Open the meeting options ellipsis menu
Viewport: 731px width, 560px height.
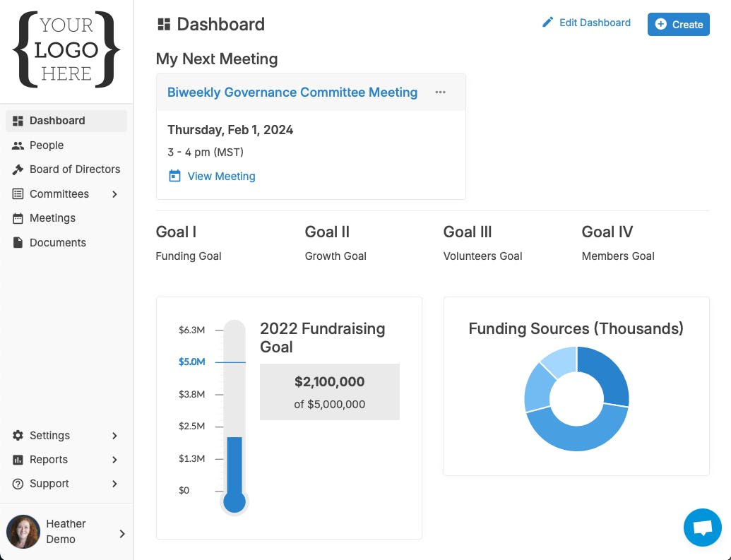coord(440,92)
